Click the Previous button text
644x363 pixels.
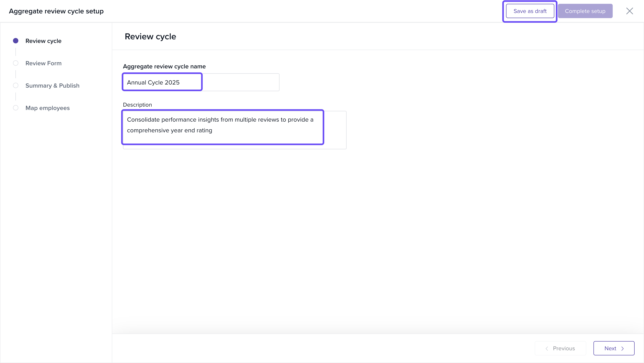(x=563, y=348)
